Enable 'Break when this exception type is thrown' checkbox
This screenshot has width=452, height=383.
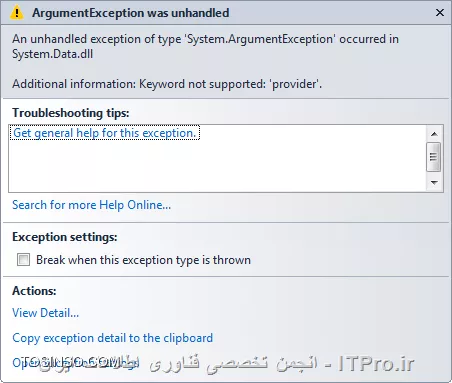[x=23, y=259]
